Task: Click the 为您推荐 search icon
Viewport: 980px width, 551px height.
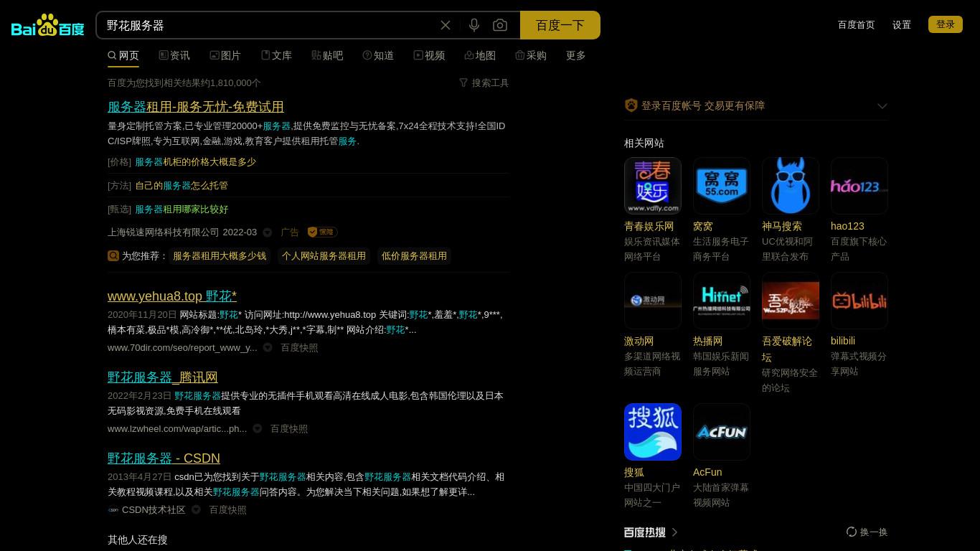Action: [113, 255]
